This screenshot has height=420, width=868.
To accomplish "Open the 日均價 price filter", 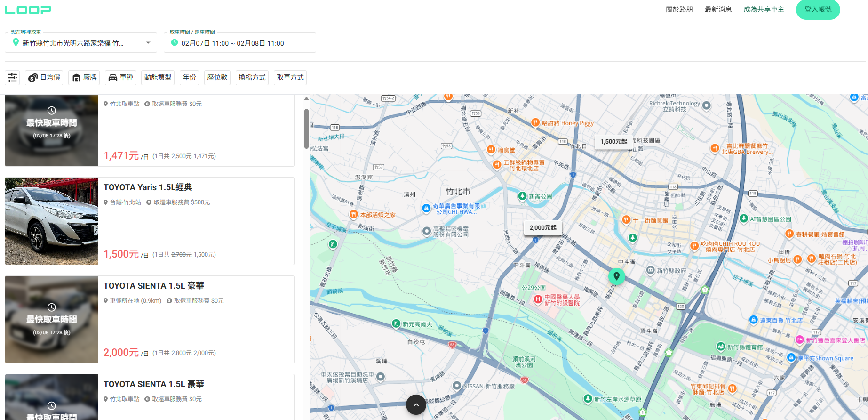I will pyautogui.click(x=45, y=78).
